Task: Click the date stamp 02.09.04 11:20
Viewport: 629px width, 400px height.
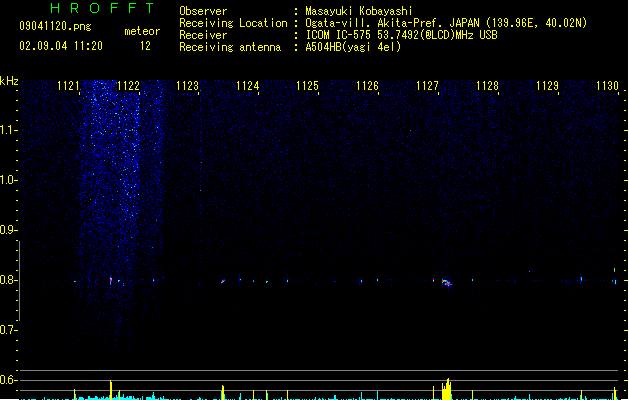Action: pyautogui.click(x=61, y=46)
